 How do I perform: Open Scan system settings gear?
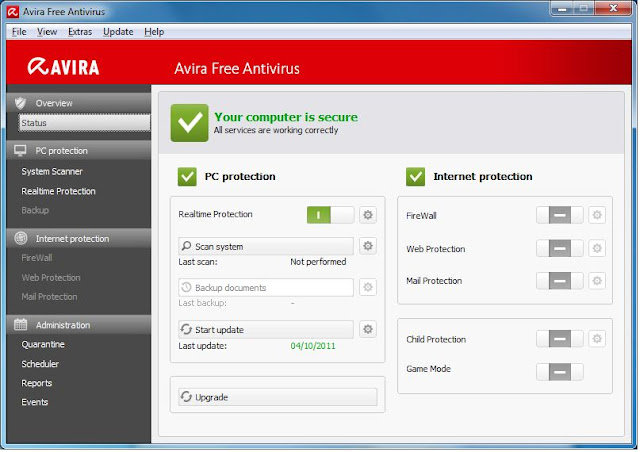click(368, 246)
